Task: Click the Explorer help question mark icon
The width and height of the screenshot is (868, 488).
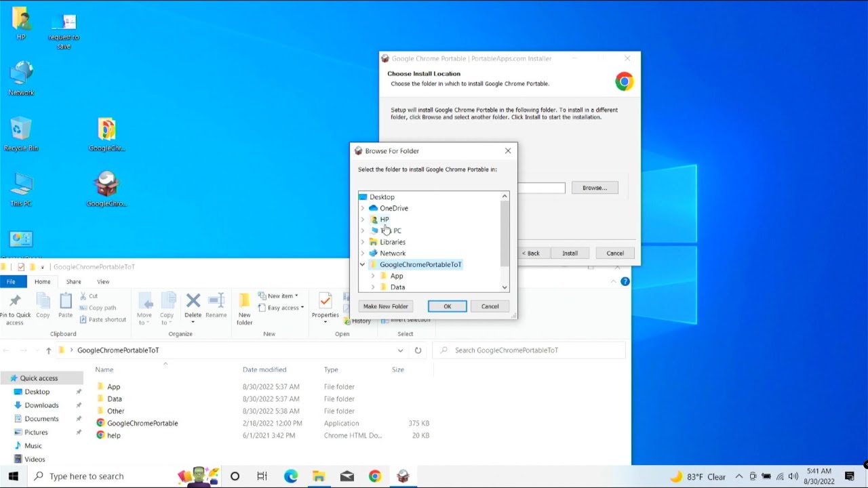Action: 625,281
